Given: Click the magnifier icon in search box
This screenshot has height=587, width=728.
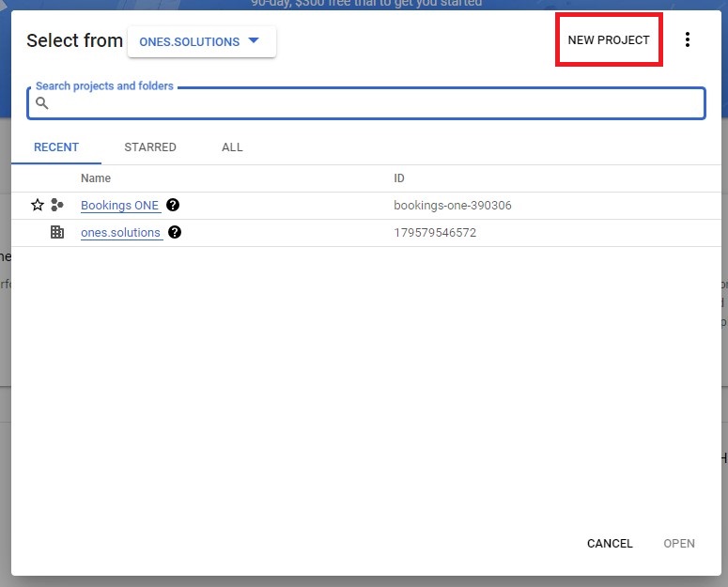Looking at the screenshot, I should point(42,103).
